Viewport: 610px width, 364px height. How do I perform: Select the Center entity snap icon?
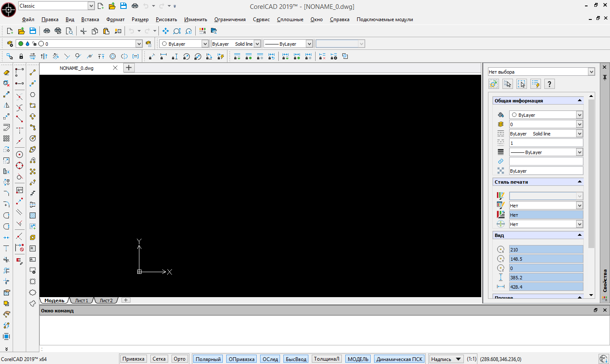(x=19, y=154)
